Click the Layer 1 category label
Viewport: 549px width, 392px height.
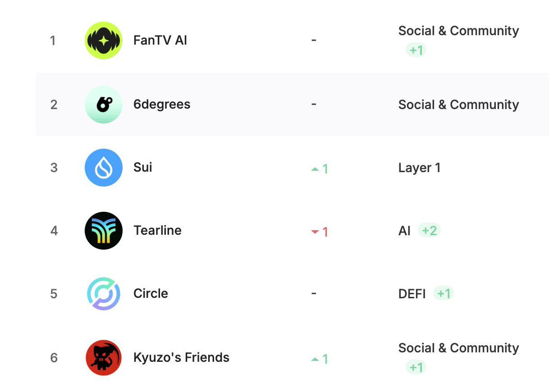pos(420,168)
